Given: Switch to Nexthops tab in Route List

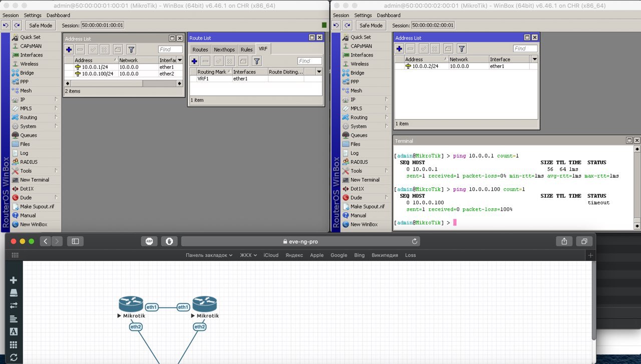Looking at the screenshot, I should click(x=224, y=50).
